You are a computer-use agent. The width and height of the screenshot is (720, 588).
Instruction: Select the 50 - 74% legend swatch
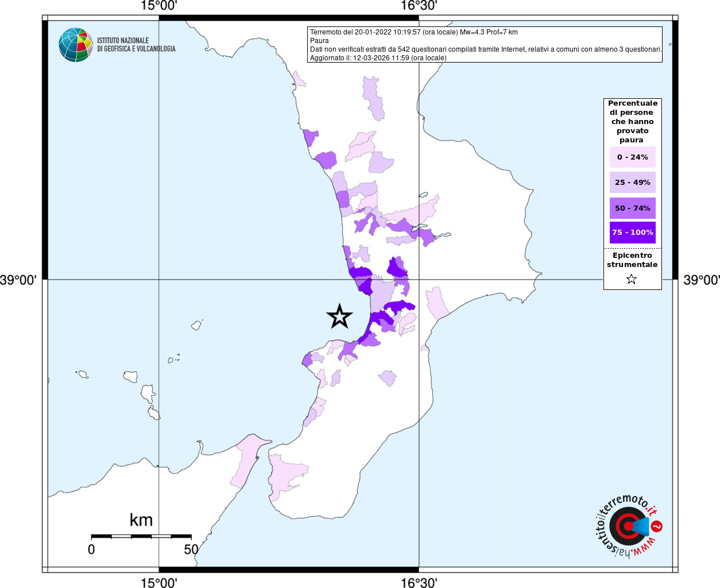632,208
